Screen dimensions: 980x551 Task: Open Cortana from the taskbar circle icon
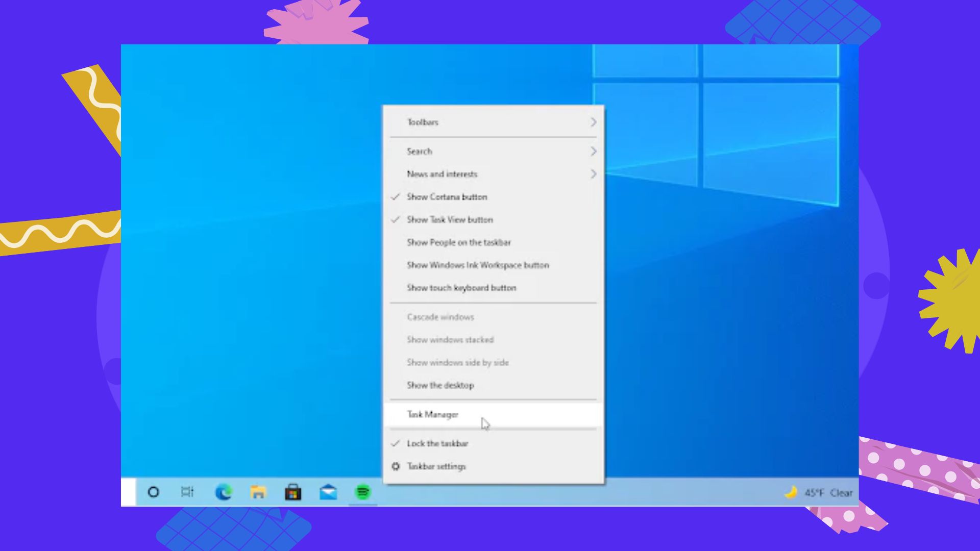click(153, 492)
